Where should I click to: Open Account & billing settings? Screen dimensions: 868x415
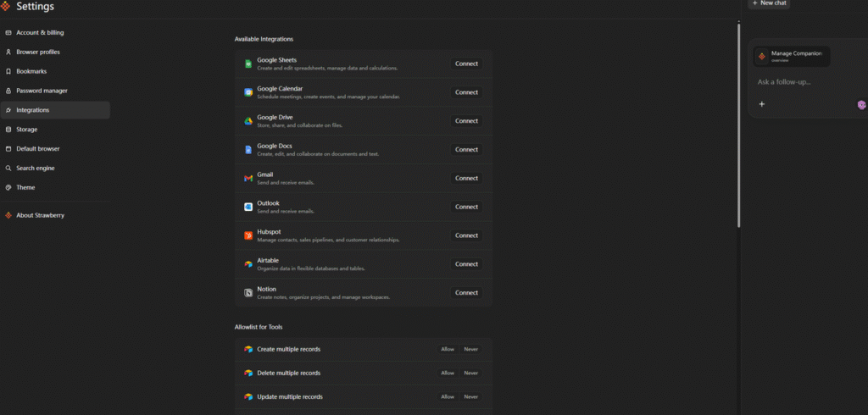coord(40,33)
